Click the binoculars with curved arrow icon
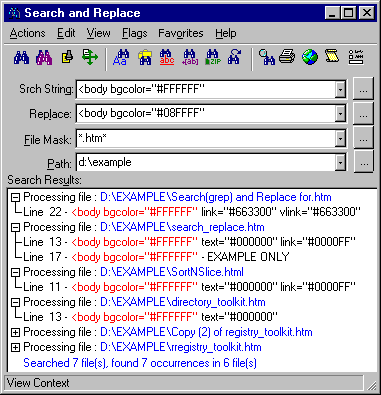 [235, 57]
